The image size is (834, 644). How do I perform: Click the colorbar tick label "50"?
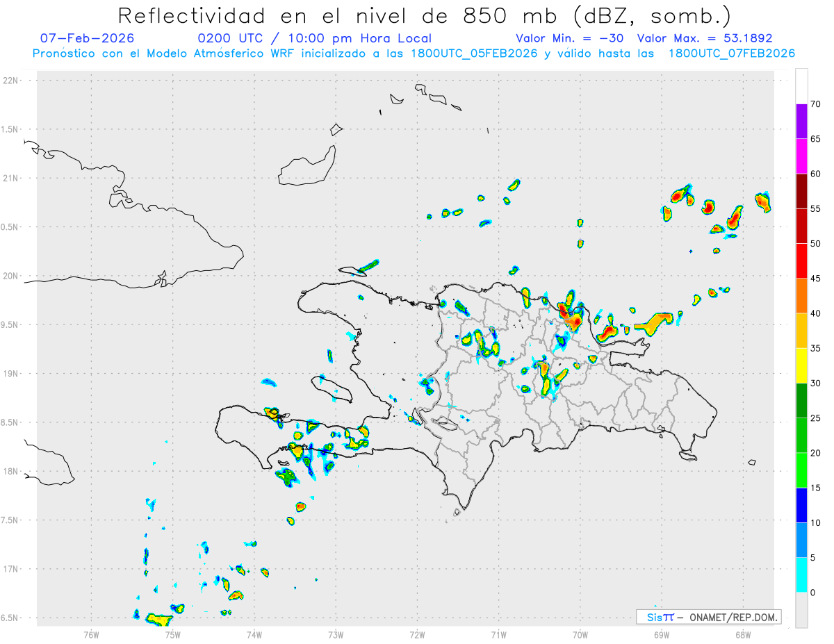pyautogui.click(x=816, y=244)
